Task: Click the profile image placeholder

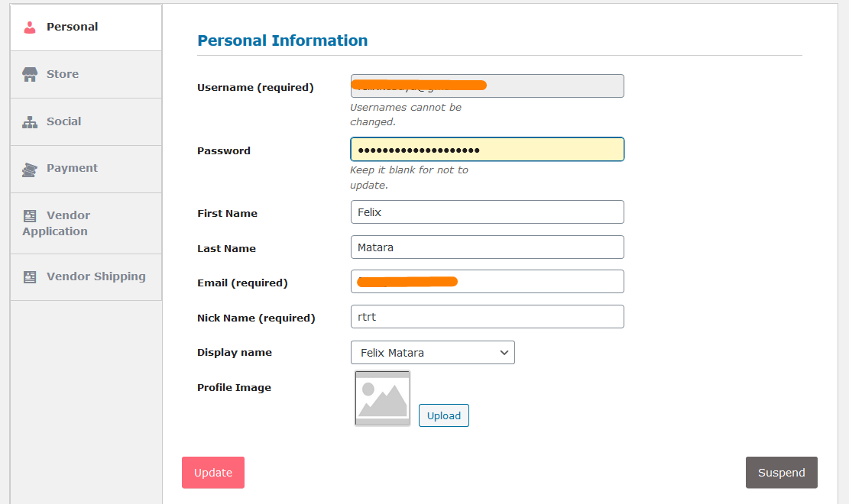Action: pos(382,399)
